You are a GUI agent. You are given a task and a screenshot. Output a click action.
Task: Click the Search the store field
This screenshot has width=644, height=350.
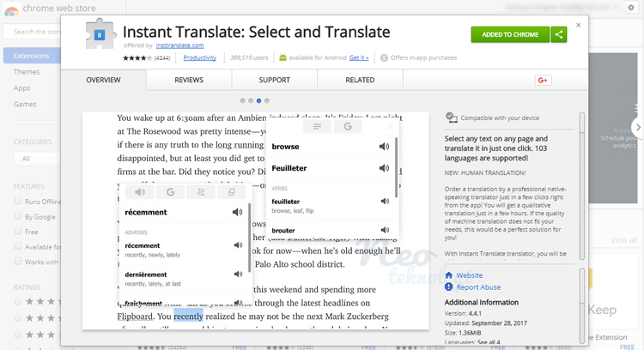tap(33, 32)
